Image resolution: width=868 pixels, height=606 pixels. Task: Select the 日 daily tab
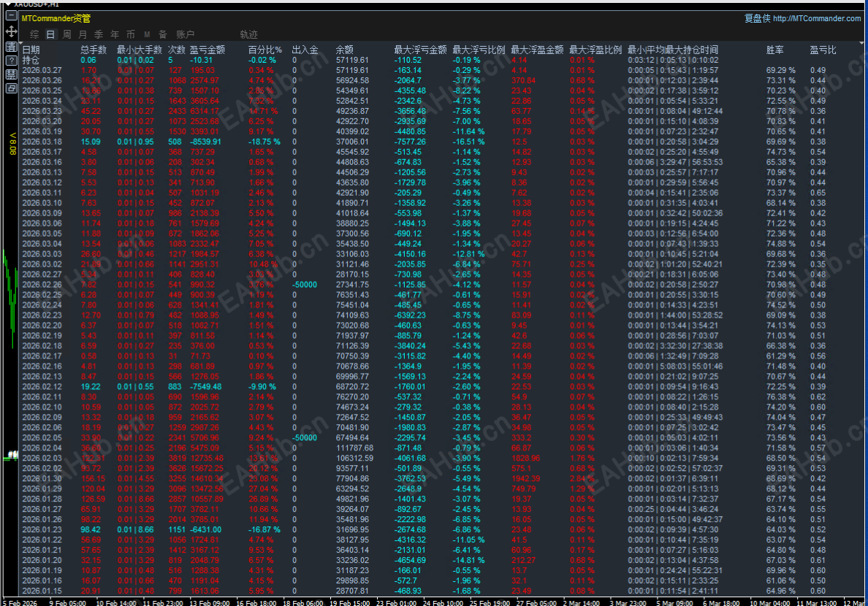[50, 34]
